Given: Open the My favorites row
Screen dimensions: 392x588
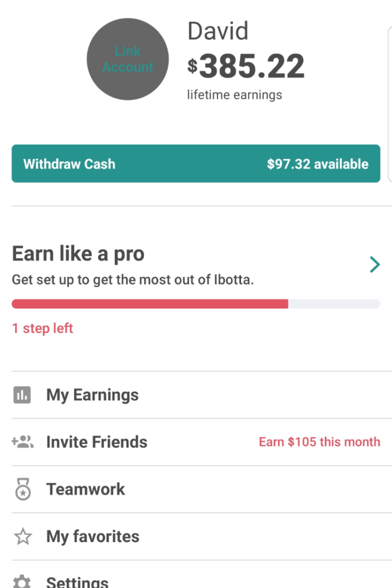Looking at the screenshot, I should 92,536.
